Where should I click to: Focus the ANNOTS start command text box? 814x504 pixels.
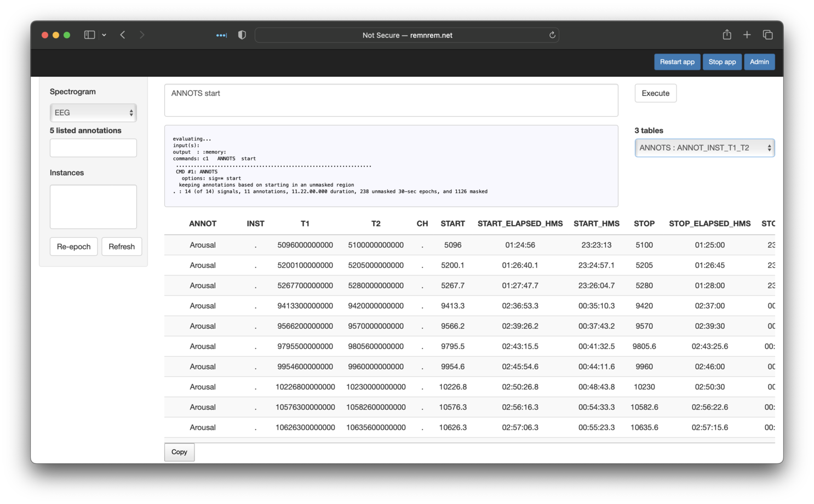[x=391, y=100]
